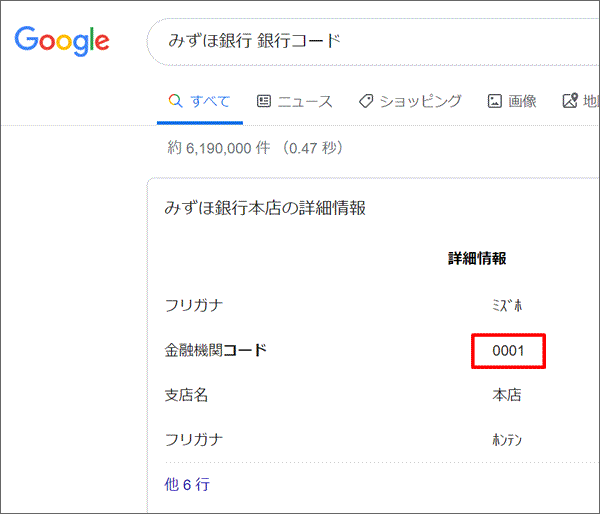Click the Google logo

[x=62, y=41]
